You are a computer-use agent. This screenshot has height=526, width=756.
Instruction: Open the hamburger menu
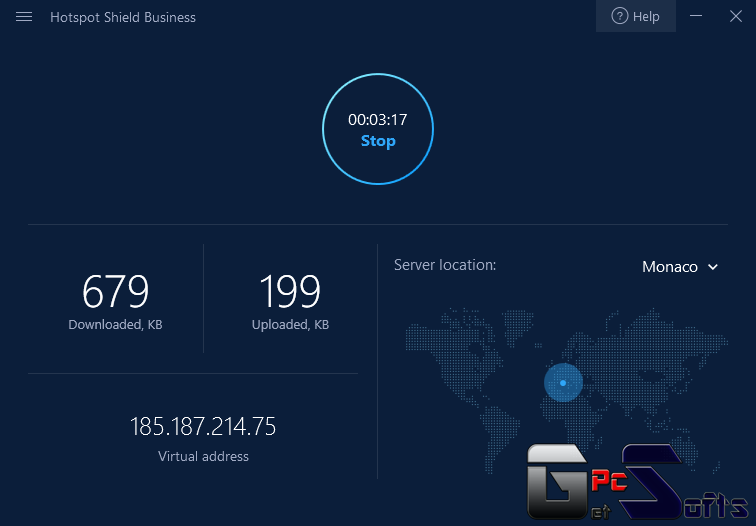click(x=24, y=17)
